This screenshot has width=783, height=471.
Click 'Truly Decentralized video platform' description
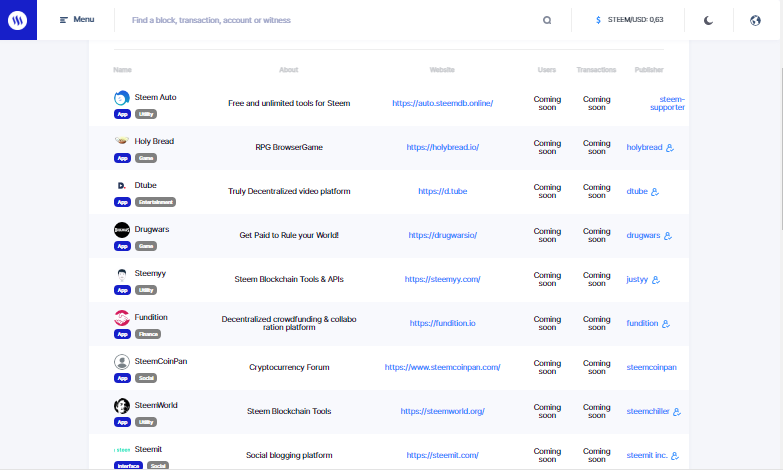tap(289, 191)
